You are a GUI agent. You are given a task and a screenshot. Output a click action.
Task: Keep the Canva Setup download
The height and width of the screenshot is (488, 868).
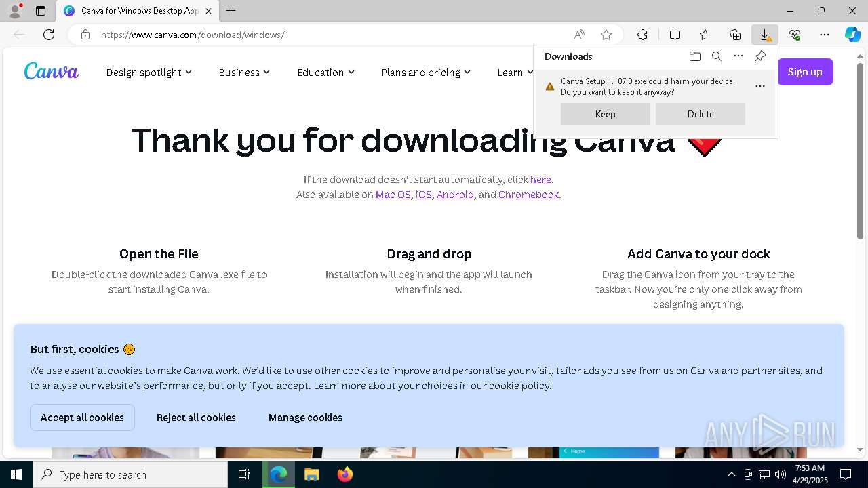tap(606, 114)
